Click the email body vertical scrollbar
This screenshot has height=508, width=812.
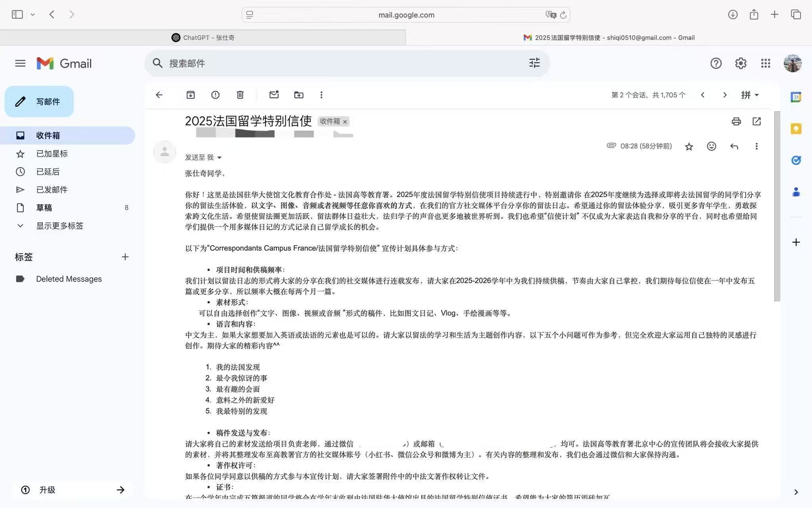pos(777,206)
